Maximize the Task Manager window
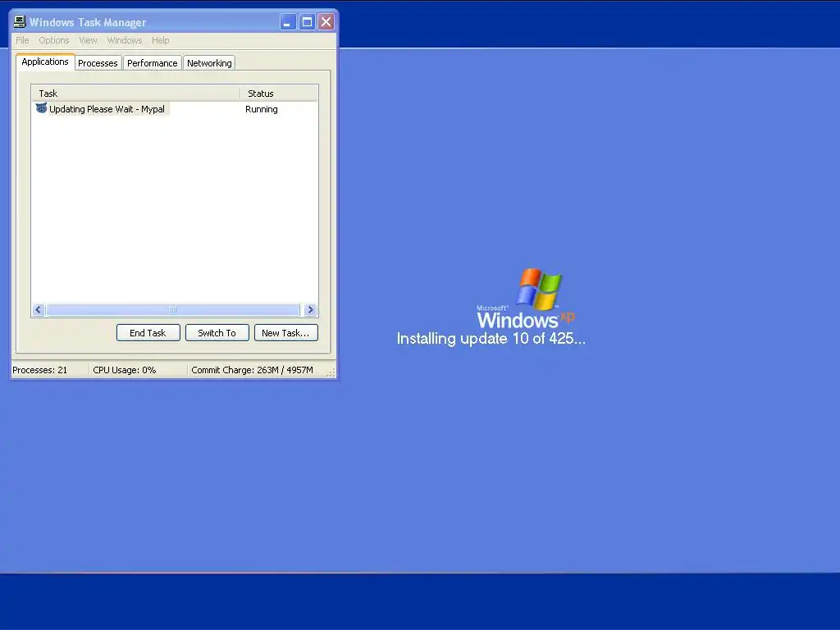Viewport: 840px width, 630px height. click(307, 22)
